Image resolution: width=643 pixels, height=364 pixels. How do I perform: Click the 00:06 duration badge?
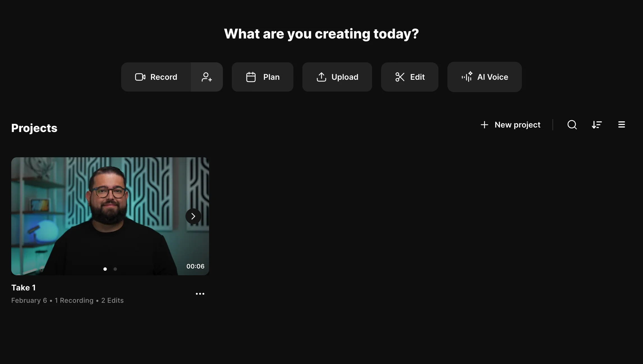point(195,266)
